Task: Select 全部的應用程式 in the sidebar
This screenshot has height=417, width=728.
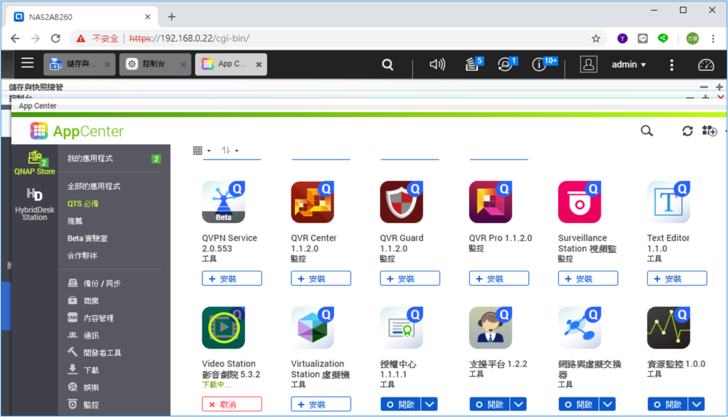Action: [x=94, y=186]
